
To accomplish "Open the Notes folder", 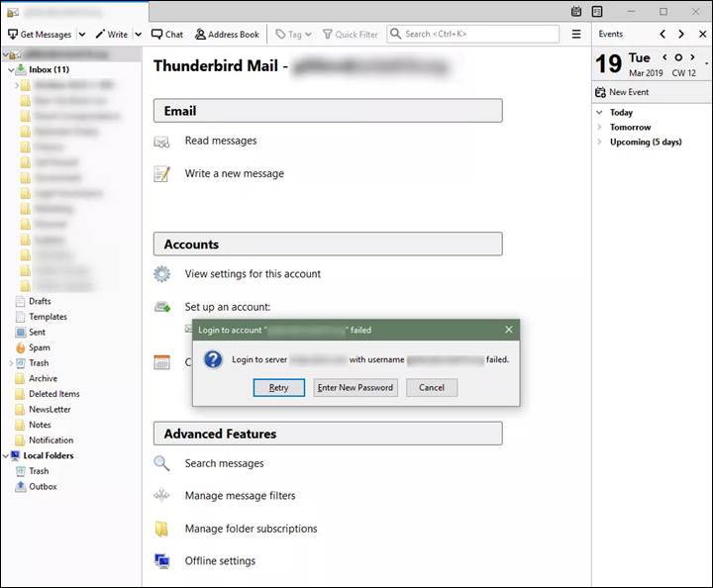I will pyautogui.click(x=40, y=425).
